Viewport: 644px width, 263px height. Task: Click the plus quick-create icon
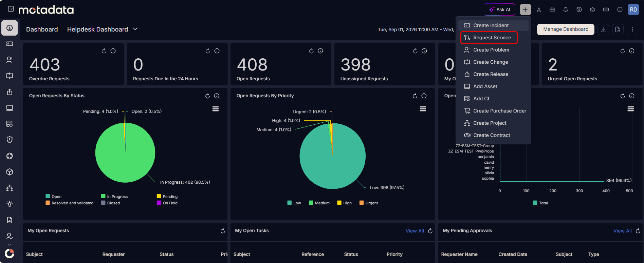coord(525,9)
